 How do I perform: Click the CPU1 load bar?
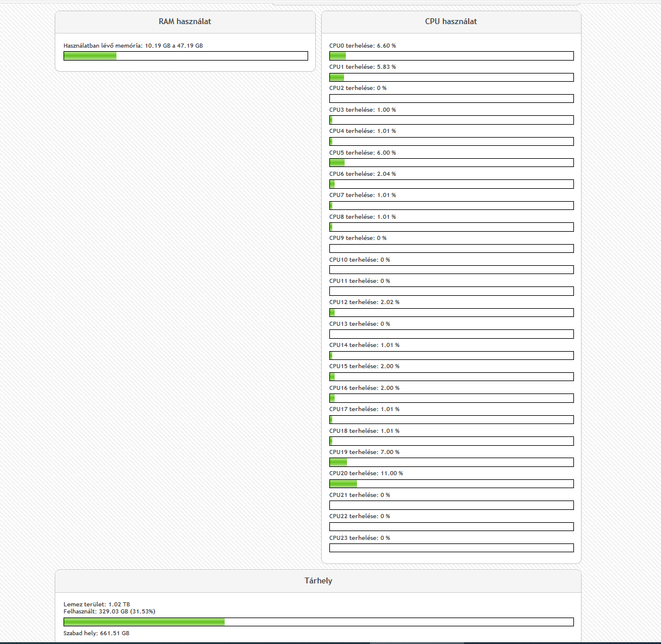tap(452, 78)
